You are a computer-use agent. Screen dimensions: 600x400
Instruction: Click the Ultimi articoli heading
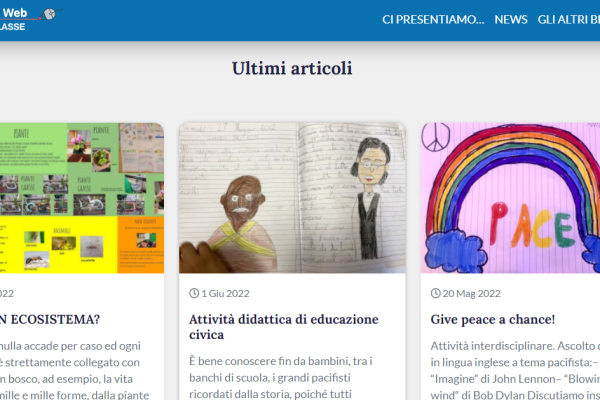tap(292, 69)
